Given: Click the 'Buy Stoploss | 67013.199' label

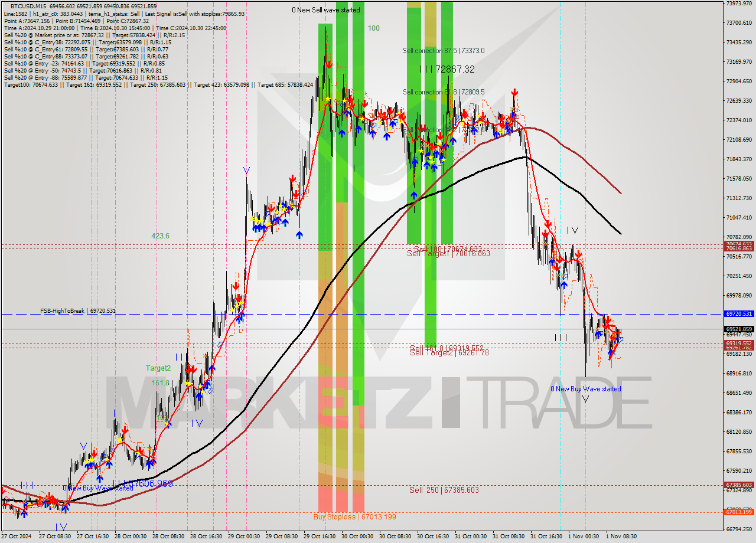Looking at the screenshot, I should (x=354, y=516).
